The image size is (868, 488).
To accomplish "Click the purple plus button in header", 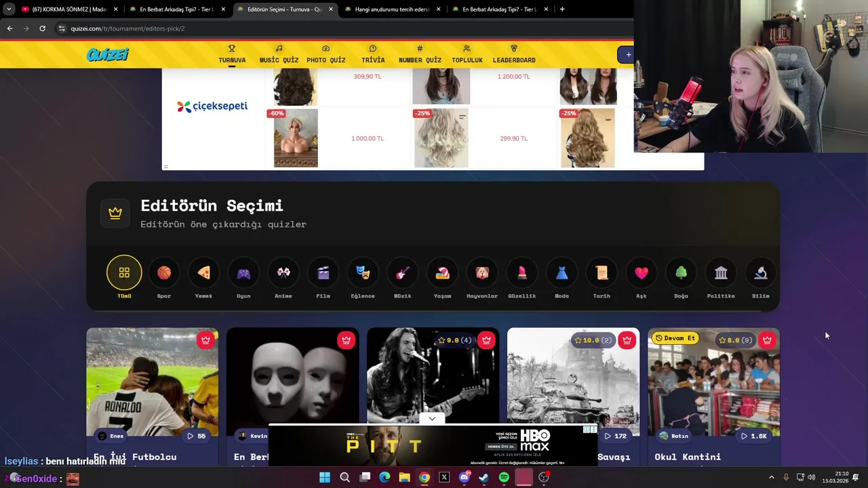I will tap(628, 55).
